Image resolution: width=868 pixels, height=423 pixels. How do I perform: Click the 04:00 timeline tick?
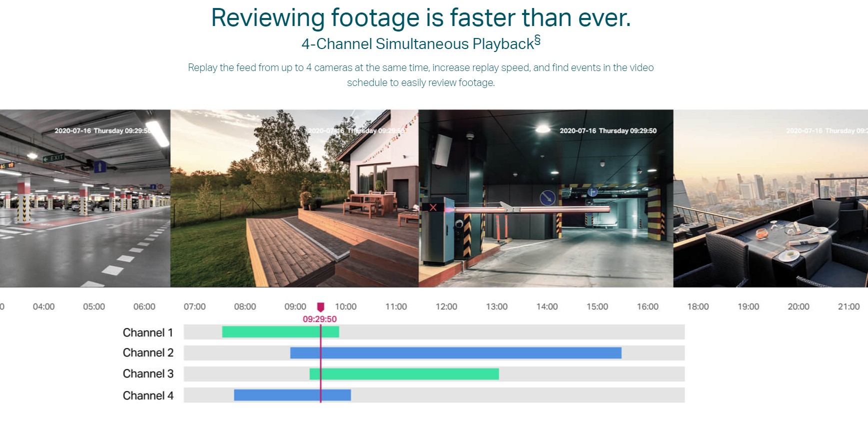[x=44, y=306]
